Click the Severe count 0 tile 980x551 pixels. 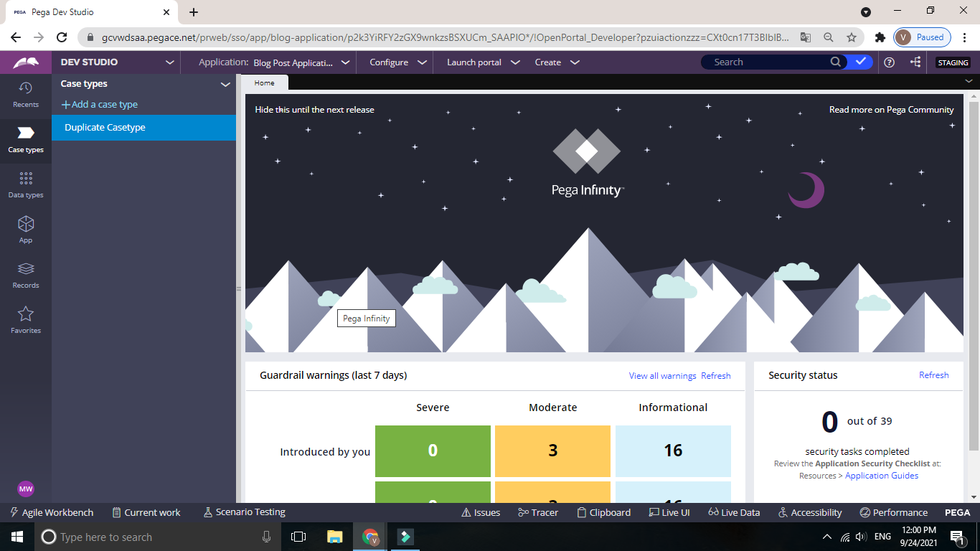[x=433, y=451]
